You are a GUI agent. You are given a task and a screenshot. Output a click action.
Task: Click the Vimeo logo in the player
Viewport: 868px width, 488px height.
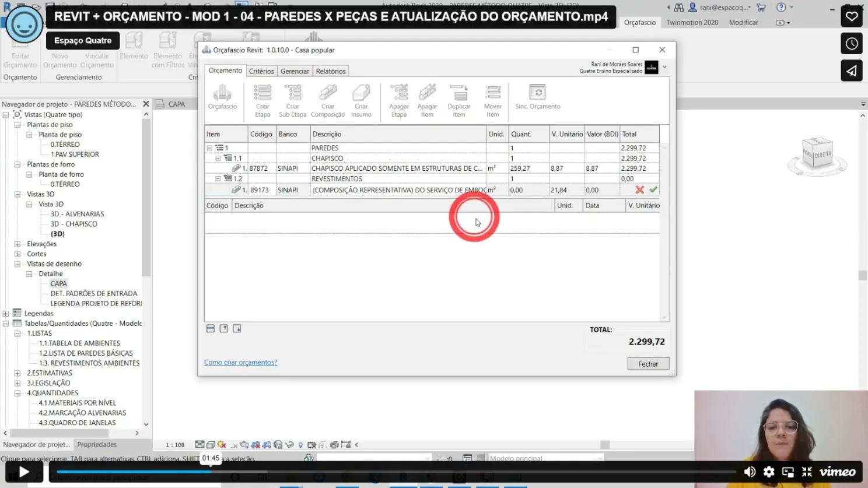[x=838, y=472]
